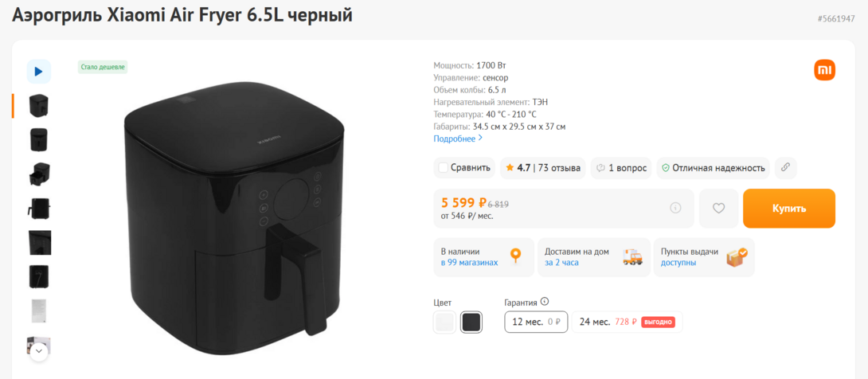
Task: Tick the Сравнить checkbox
Action: point(443,168)
